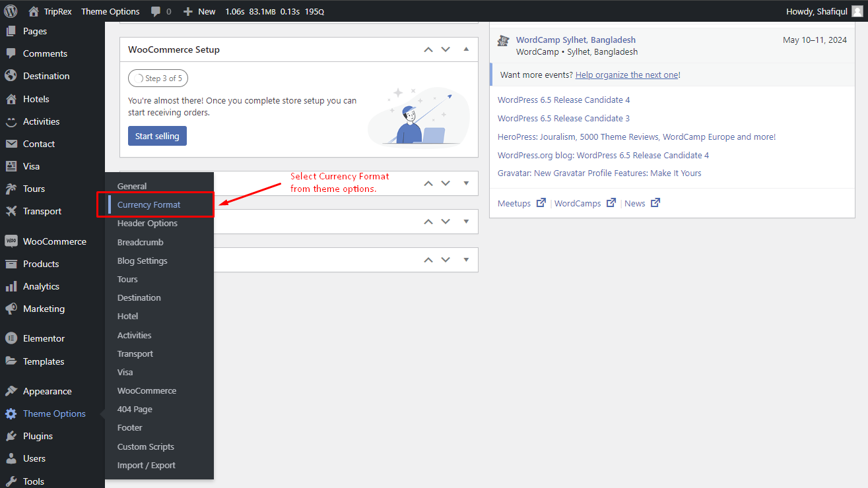Click the Woo icon for sidebar WooCommerce
This screenshot has height=488, width=868.
click(11, 241)
